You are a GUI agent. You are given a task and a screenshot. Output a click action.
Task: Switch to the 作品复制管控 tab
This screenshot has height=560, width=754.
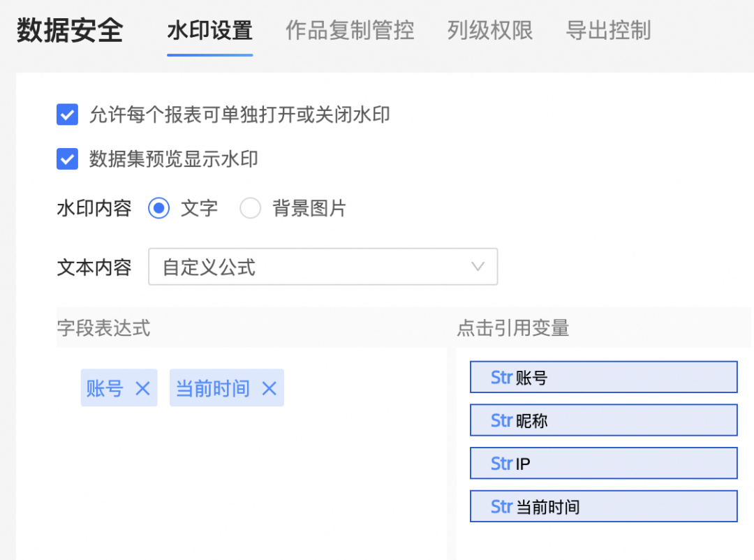[x=350, y=31]
